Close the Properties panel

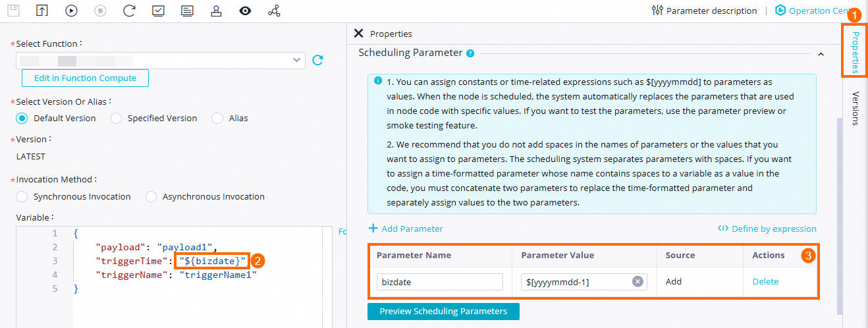(358, 34)
